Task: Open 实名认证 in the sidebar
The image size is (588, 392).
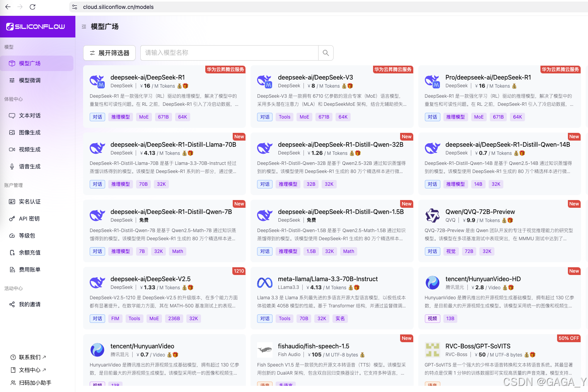Action: (37, 202)
